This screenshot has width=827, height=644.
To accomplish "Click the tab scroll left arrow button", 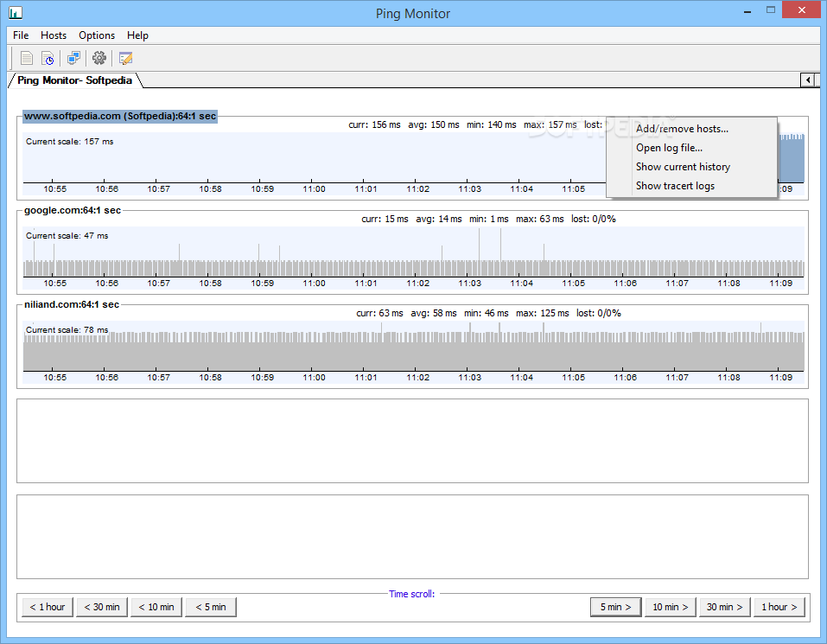I will click(x=807, y=80).
